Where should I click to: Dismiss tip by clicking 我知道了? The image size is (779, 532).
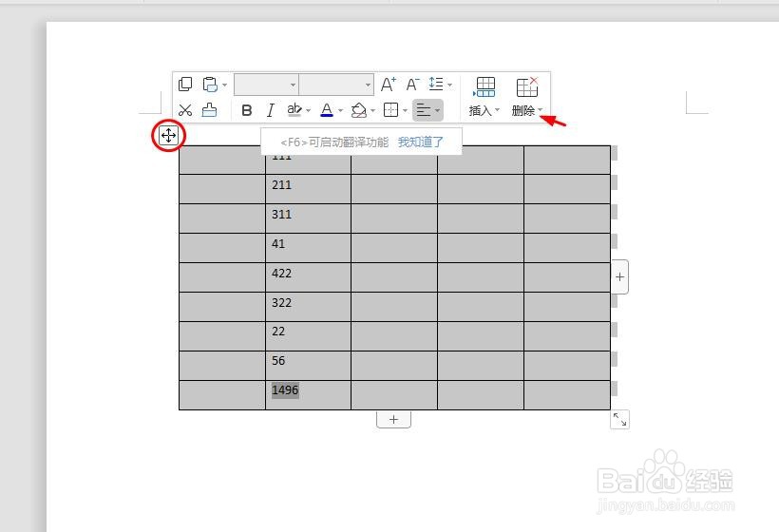click(420, 142)
